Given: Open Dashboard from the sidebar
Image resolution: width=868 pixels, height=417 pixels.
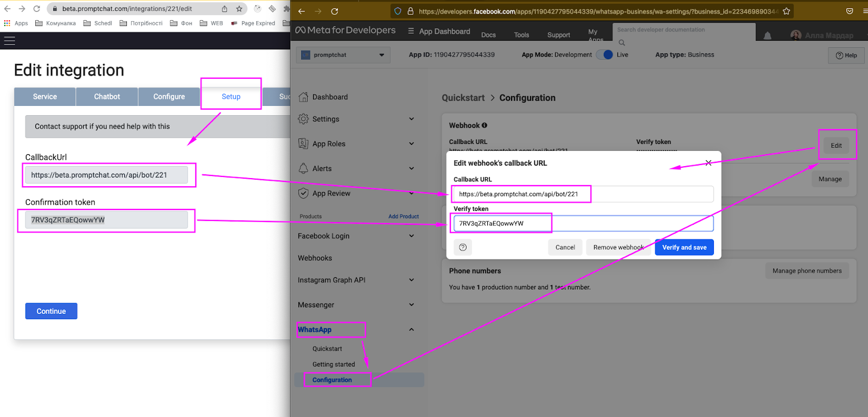Looking at the screenshot, I should (x=330, y=97).
